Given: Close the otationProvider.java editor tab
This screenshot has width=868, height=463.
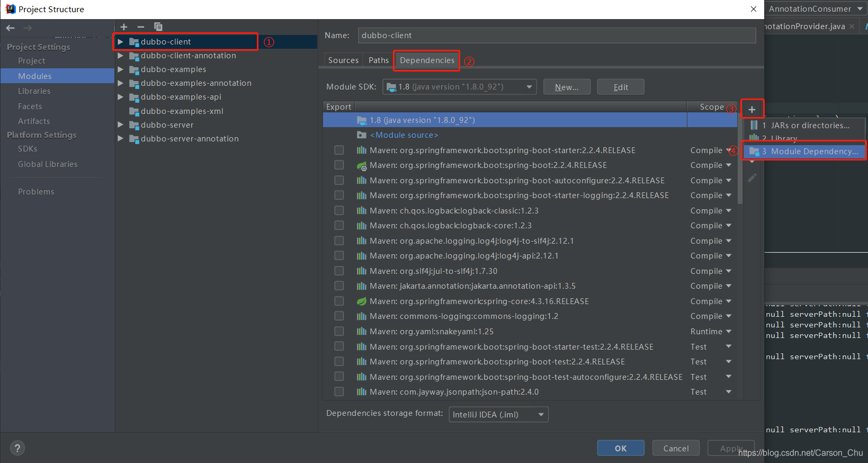Looking at the screenshot, I should point(852,26).
